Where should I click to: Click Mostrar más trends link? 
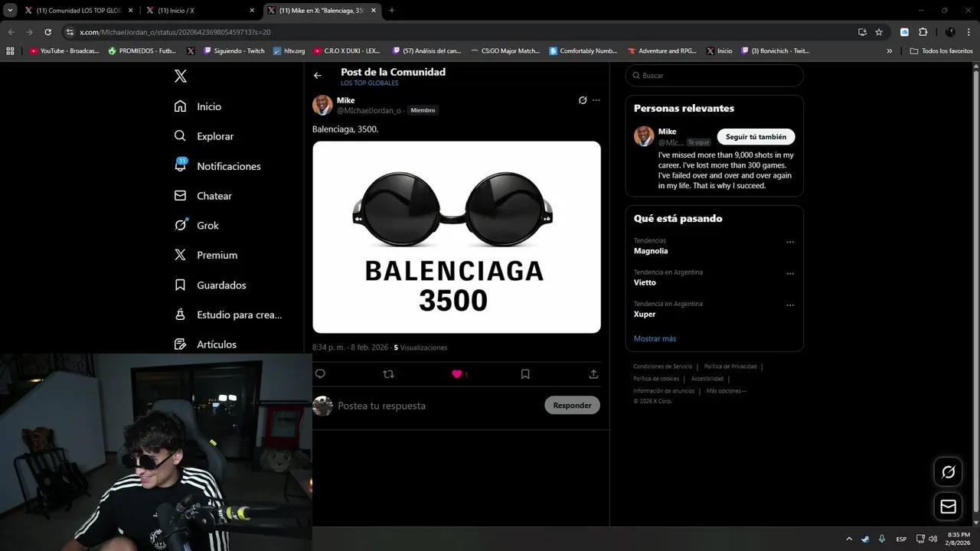(655, 338)
